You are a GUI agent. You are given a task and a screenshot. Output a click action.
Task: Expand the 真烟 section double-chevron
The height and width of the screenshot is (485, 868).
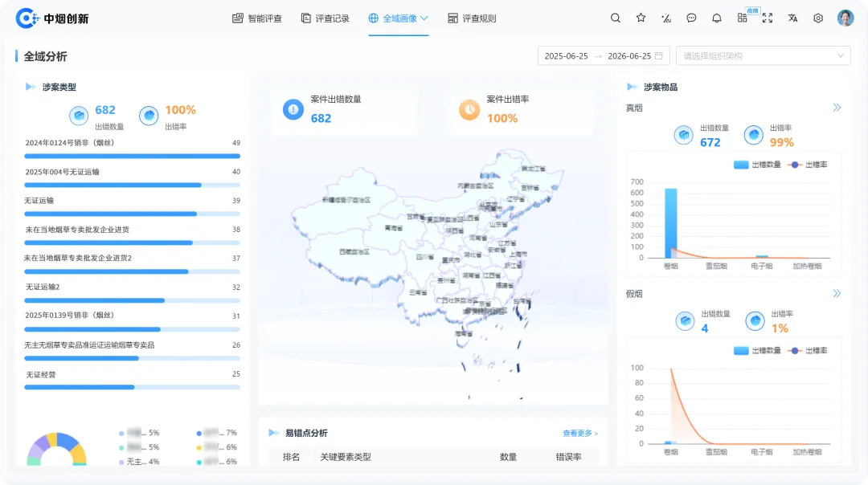point(837,108)
